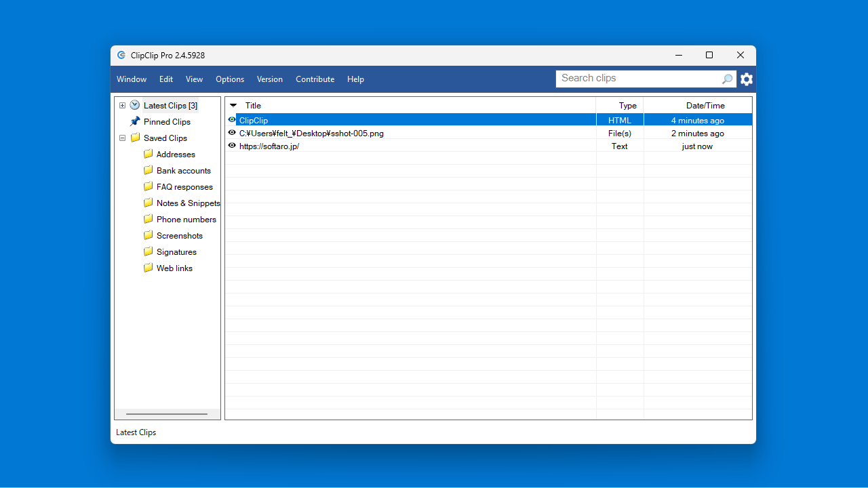The width and height of the screenshot is (868, 488).
Task: Maximize the ClipClip Pro window
Action: [x=709, y=56]
